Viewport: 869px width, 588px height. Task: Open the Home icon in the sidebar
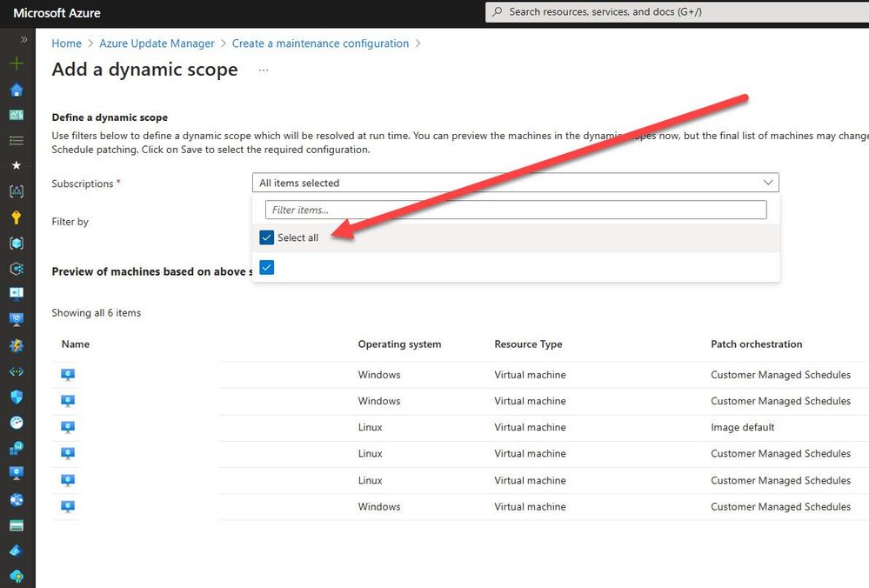point(17,90)
